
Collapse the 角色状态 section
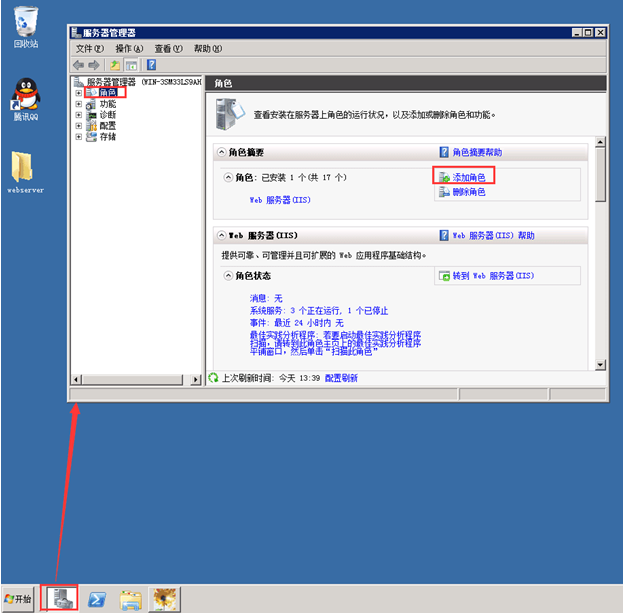pos(227,275)
